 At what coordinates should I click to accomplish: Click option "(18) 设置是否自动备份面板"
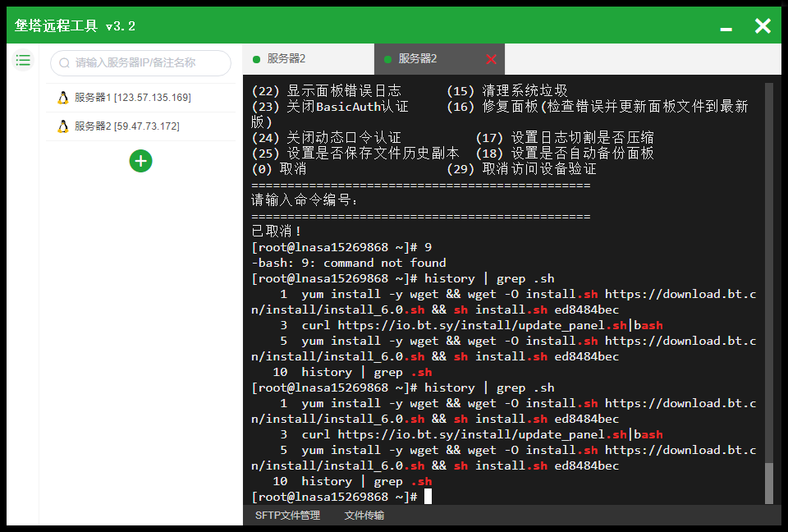click(x=565, y=154)
